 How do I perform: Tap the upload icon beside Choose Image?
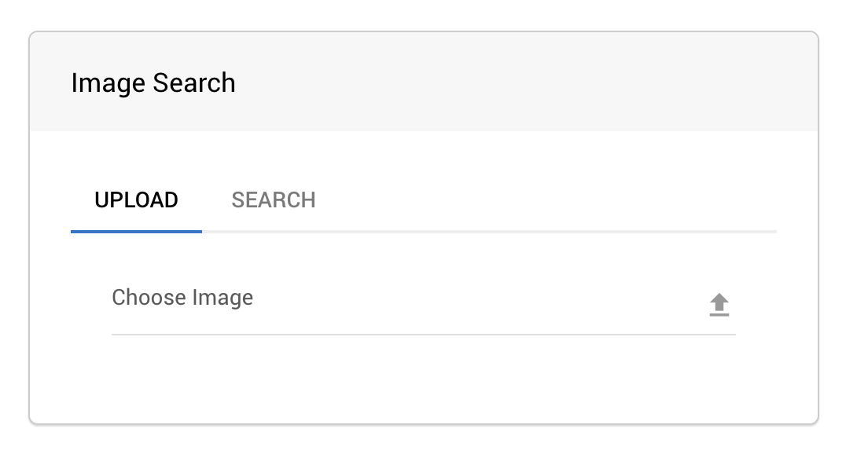[719, 305]
